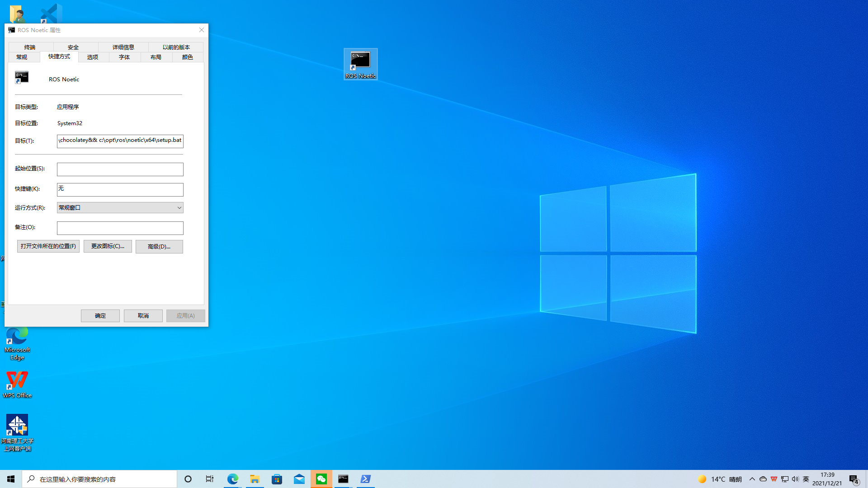Open the Mail app from the taskbar
868x488 pixels.
click(299, 479)
